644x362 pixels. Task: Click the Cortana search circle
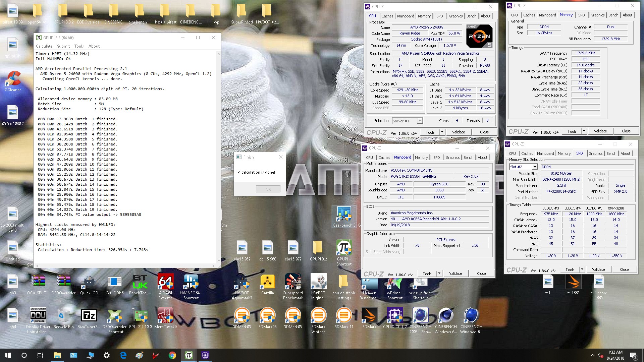[24, 355]
